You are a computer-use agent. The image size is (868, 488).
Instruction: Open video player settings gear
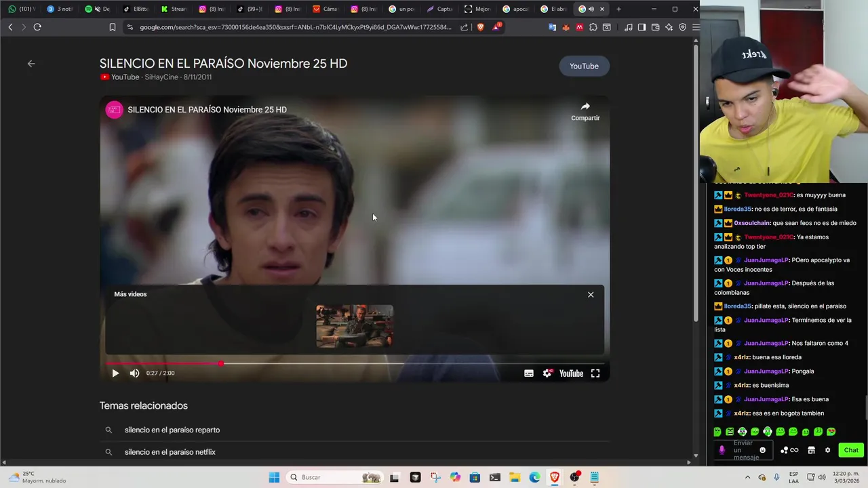click(548, 373)
